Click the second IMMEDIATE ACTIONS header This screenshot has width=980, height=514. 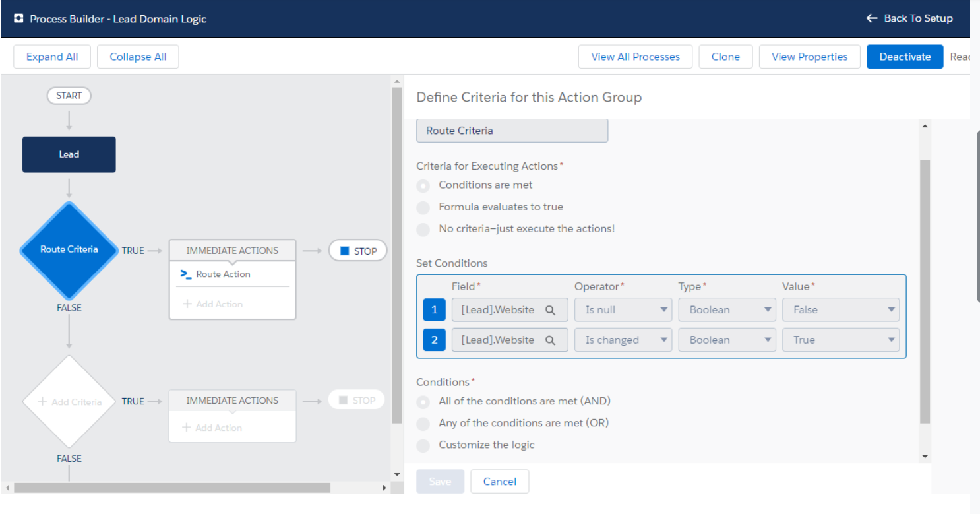(232, 401)
